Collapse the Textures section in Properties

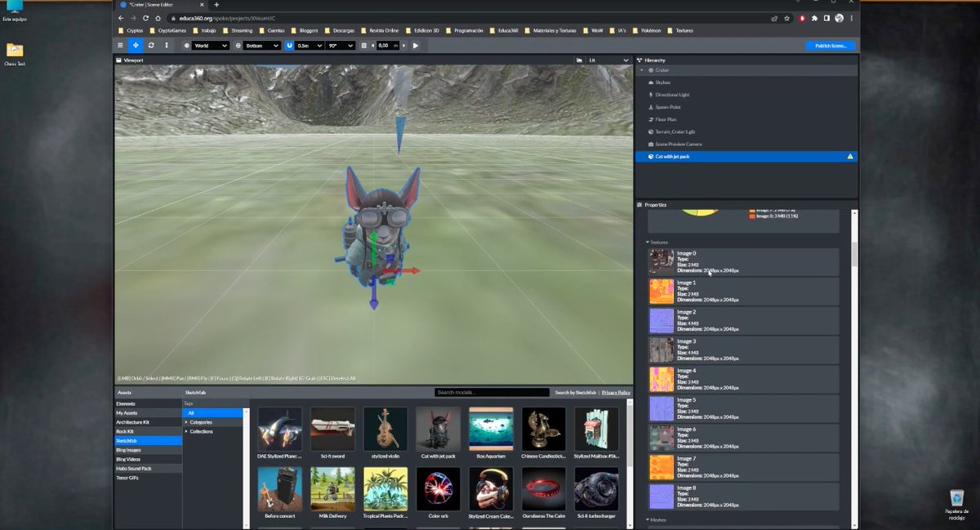point(658,243)
